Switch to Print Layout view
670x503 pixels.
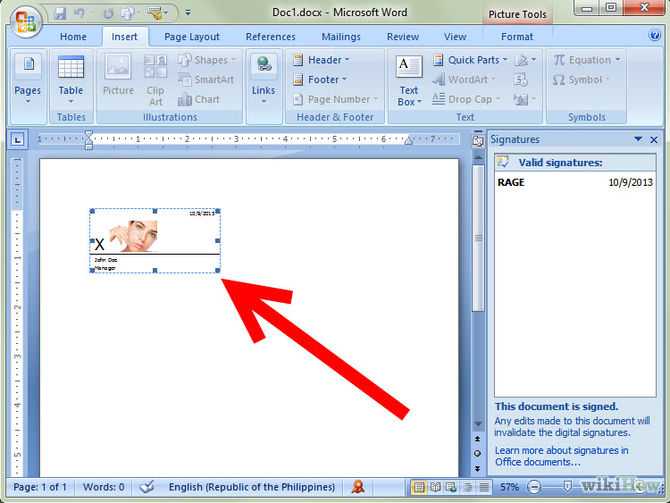pos(419,487)
